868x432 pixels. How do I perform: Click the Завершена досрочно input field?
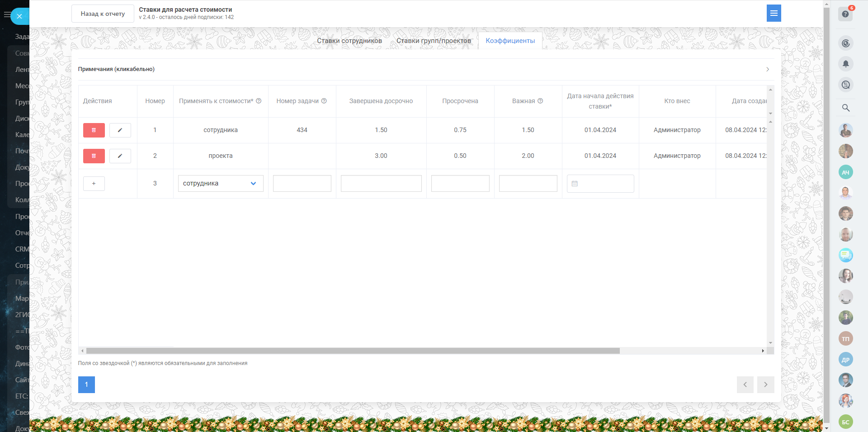coord(381,184)
